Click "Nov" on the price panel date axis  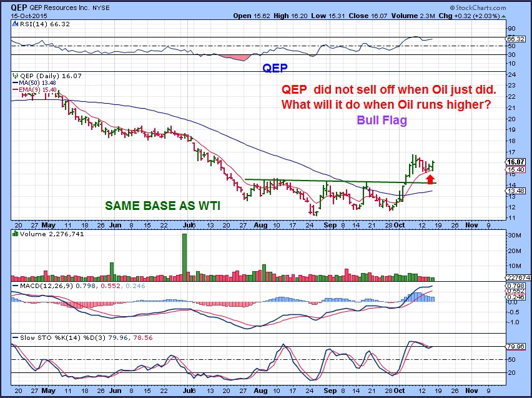pos(471,225)
